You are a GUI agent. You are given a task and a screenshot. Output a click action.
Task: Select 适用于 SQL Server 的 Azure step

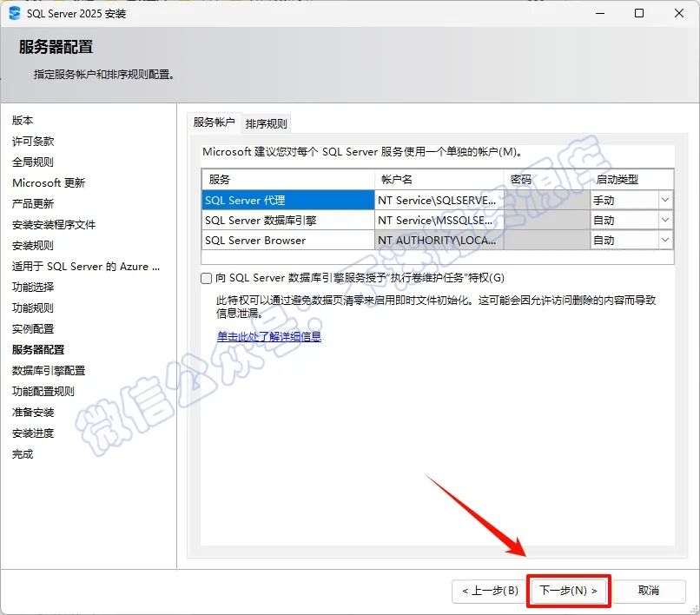86,266
